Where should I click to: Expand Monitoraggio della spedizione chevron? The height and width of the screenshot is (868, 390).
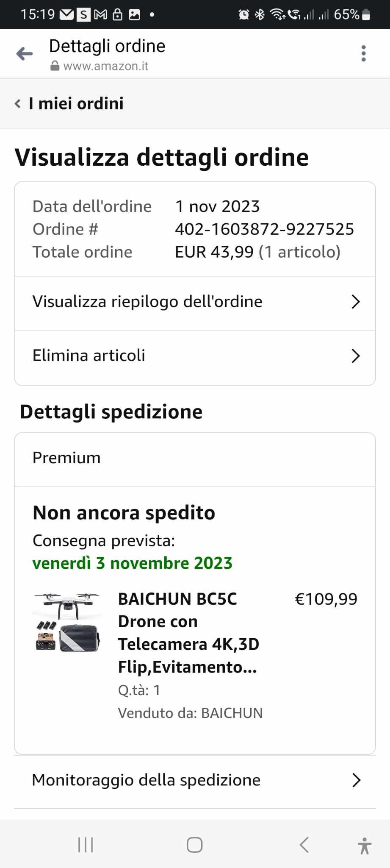click(x=357, y=780)
